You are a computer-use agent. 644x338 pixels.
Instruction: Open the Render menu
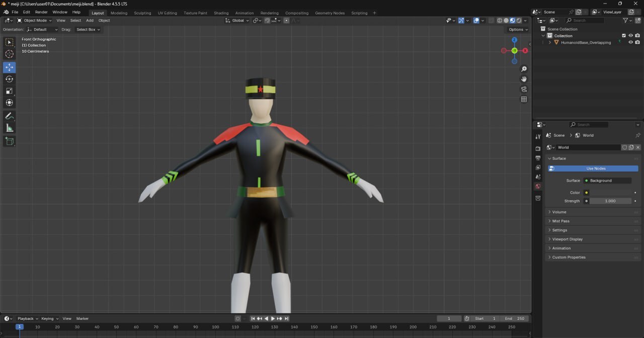pos(41,12)
